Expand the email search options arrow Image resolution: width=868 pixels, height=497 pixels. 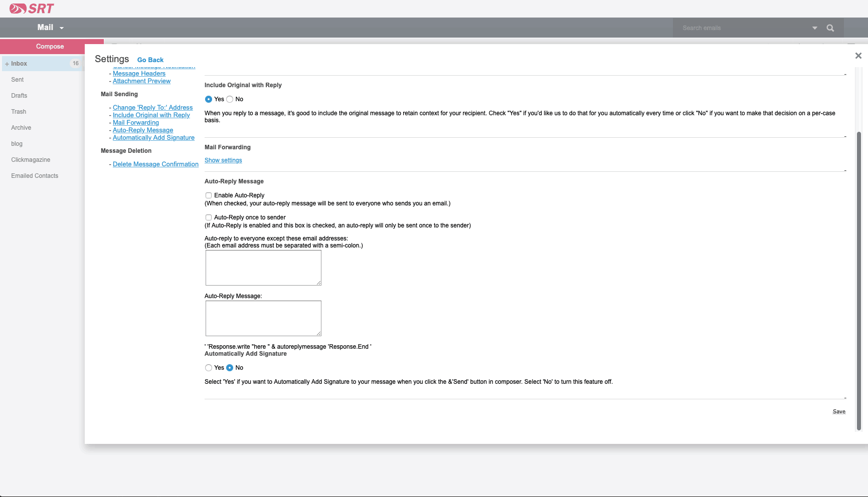[814, 28]
